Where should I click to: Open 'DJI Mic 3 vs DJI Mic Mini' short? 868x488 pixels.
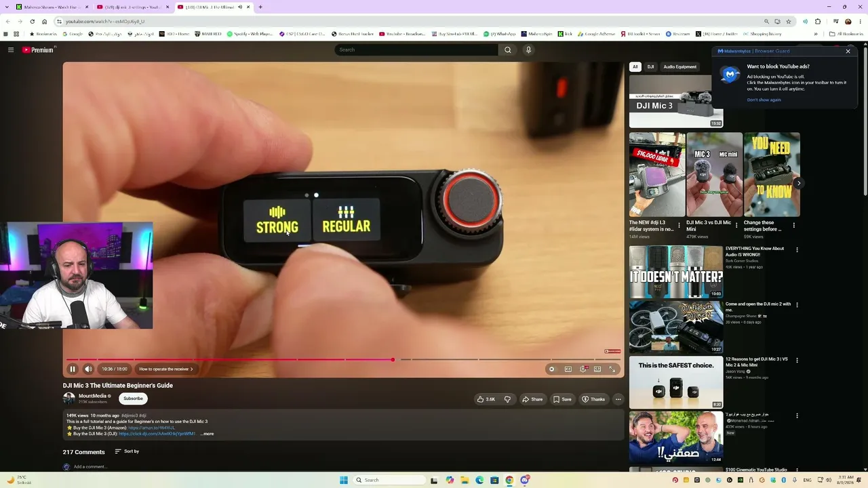(714, 174)
